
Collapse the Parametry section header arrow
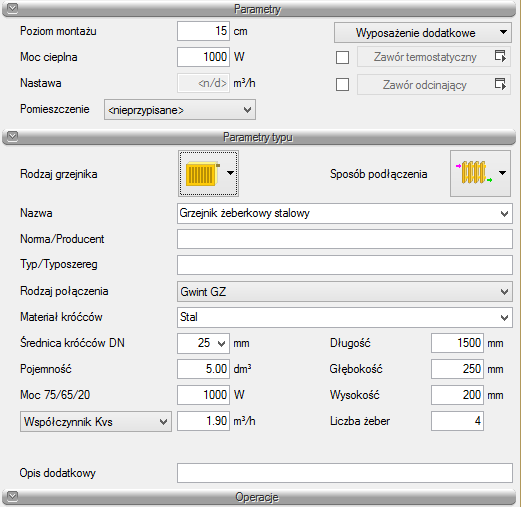click(x=12, y=8)
